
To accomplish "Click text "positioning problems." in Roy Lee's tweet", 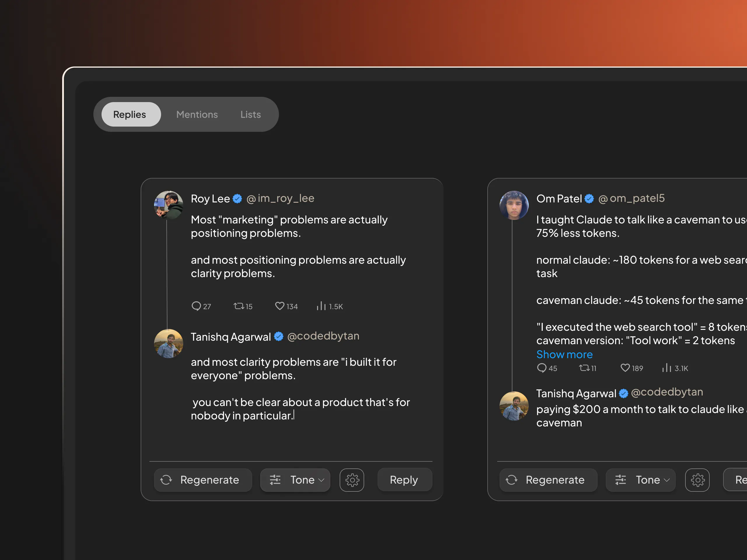I will pos(246,233).
